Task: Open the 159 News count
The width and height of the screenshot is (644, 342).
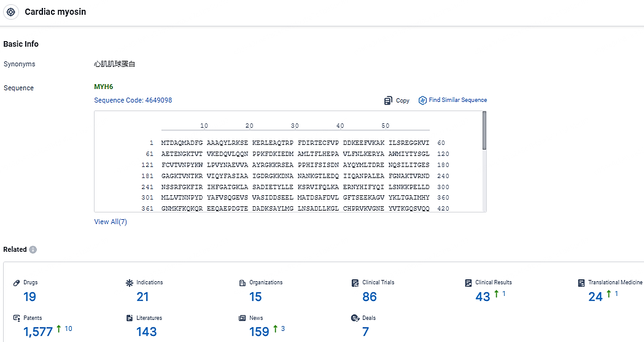Action: pos(259,332)
